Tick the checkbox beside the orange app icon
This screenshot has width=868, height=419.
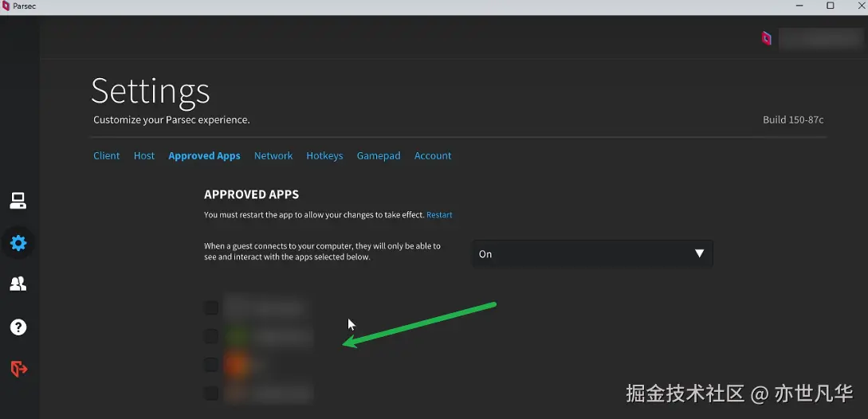[x=211, y=365]
